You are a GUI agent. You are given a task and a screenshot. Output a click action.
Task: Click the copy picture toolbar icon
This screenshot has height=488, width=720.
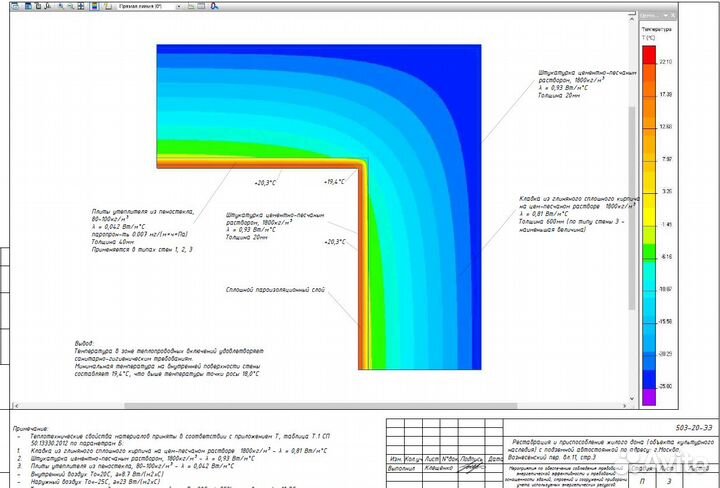click(x=39, y=6)
